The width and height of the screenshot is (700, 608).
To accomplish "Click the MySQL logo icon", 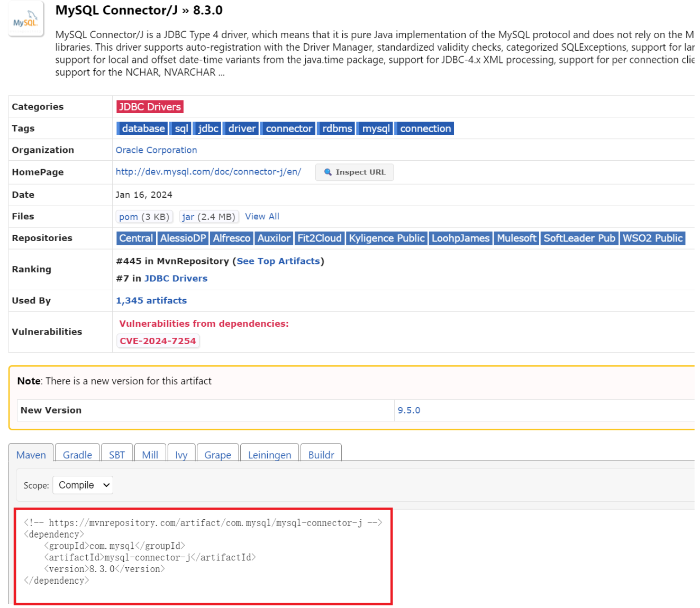I will [26, 19].
